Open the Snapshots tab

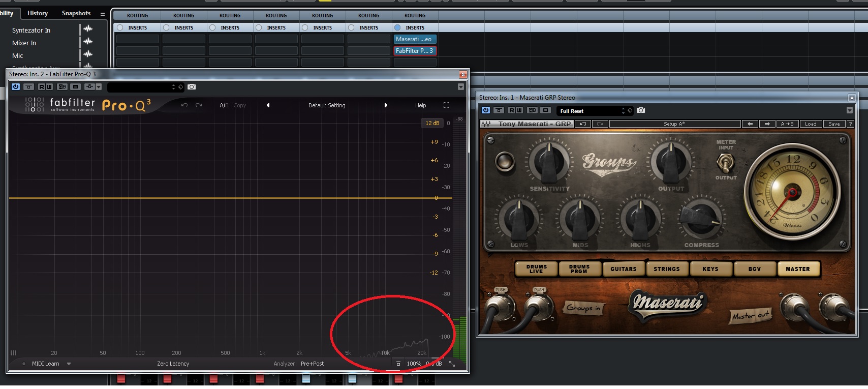76,13
